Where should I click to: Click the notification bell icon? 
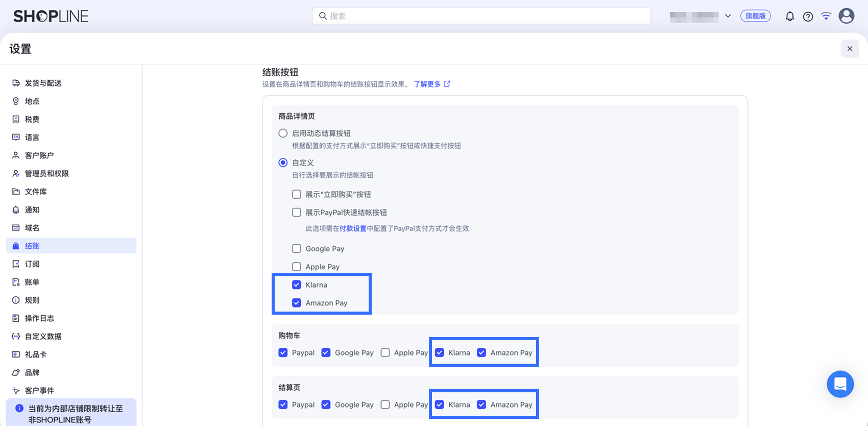pyautogui.click(x=790, y=16)
